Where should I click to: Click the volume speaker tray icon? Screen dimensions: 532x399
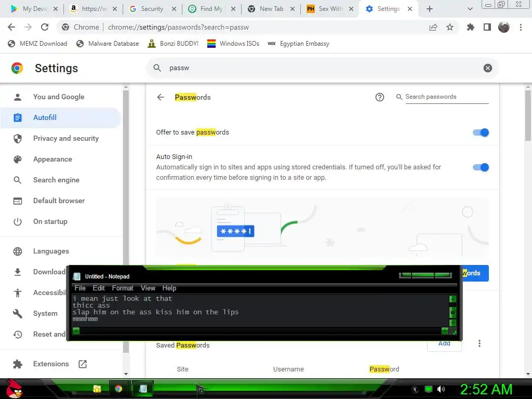[x=441, y=389]
